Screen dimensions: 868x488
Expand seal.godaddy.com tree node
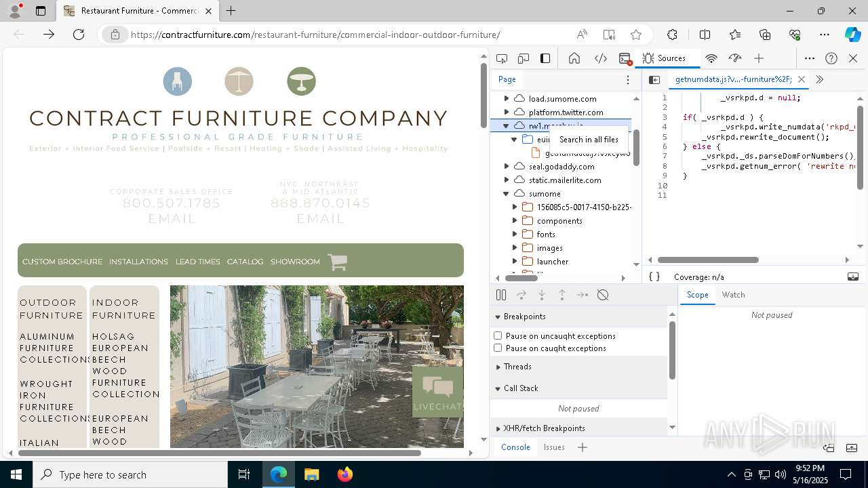[506, 166]
